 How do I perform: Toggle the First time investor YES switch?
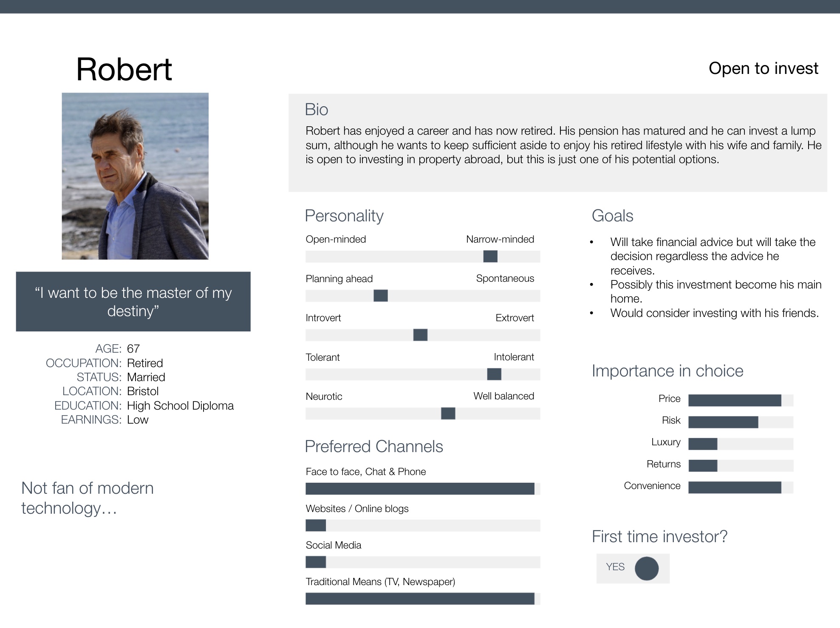pyautogui.click(x=633, y=569)
